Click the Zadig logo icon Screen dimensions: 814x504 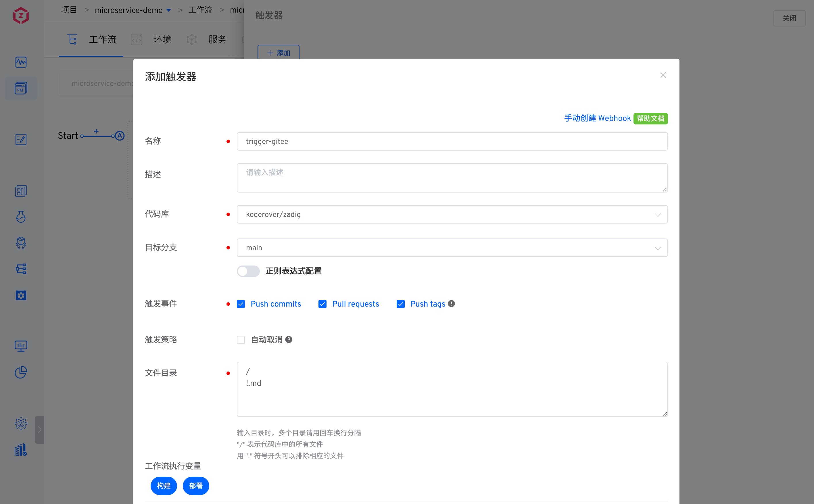[21, 15]
